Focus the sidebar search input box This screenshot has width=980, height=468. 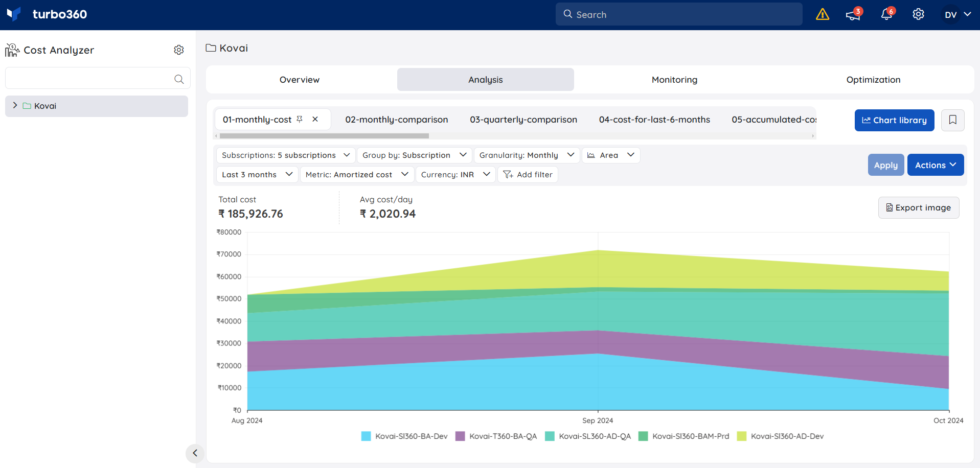[x=98, y=78]
